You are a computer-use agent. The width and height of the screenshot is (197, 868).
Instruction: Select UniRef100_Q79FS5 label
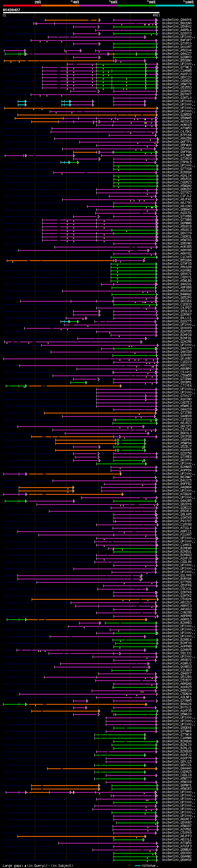177,264
